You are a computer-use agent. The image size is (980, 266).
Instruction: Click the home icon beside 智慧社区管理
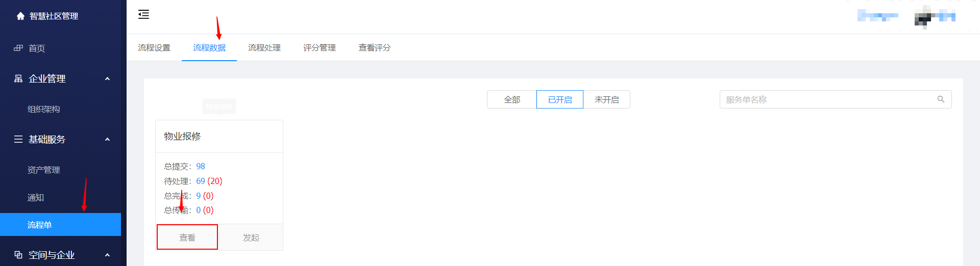(x=20, y=16)
